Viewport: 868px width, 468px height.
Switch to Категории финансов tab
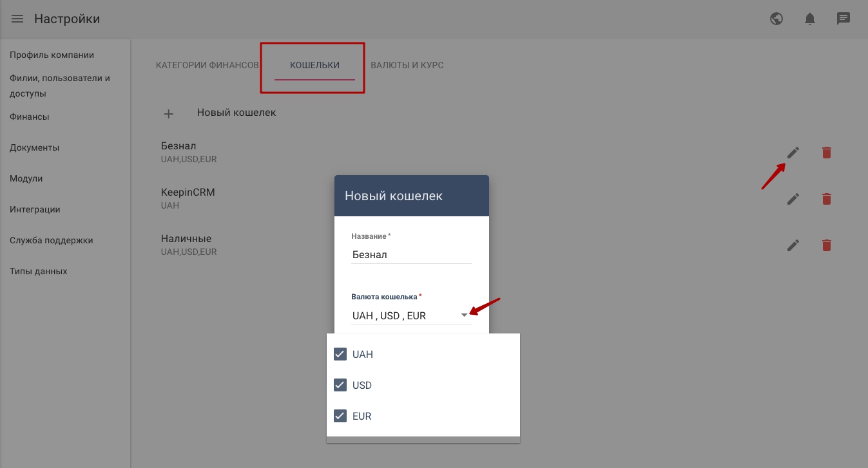coord(207,65)
